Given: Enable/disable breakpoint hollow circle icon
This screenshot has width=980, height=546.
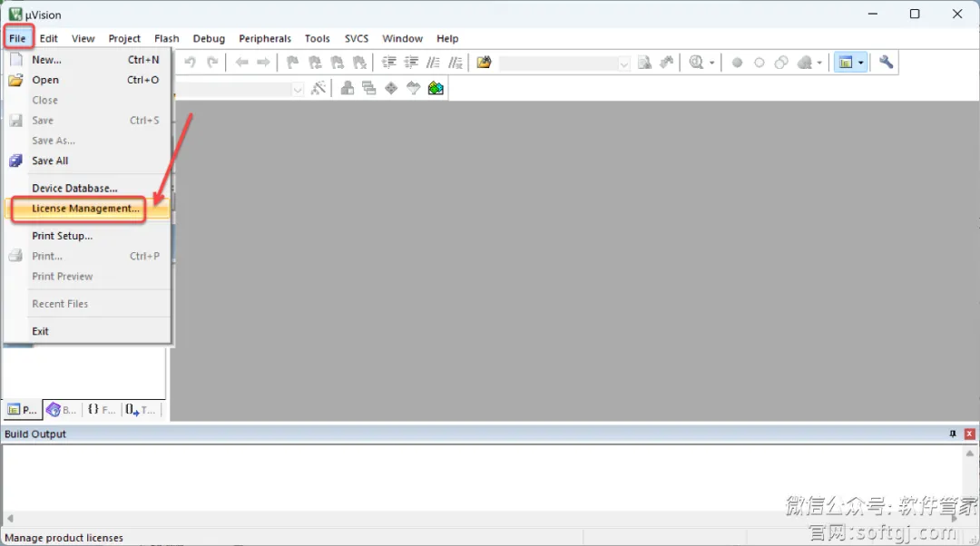Looking at the screenshot, I should point(759,63).
